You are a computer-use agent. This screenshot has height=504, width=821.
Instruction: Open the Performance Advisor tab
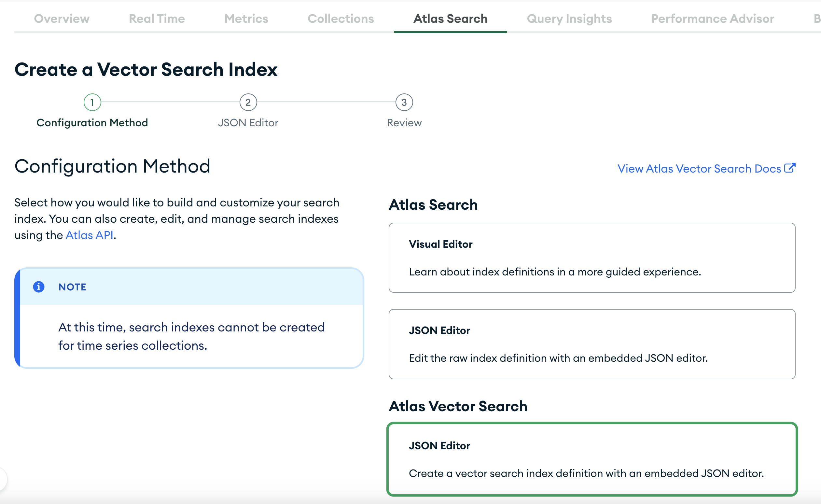[x=712, y=19]
